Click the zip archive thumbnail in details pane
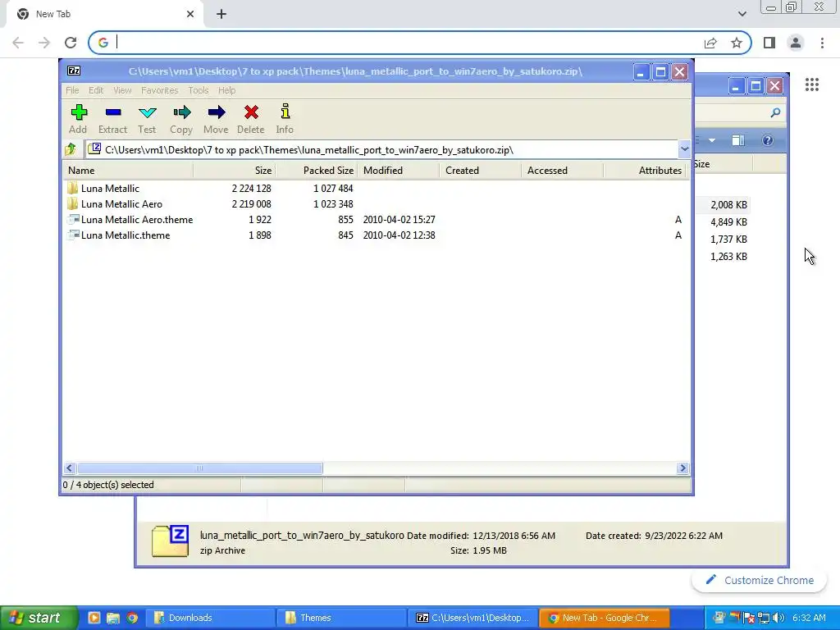 click(170, 541)
